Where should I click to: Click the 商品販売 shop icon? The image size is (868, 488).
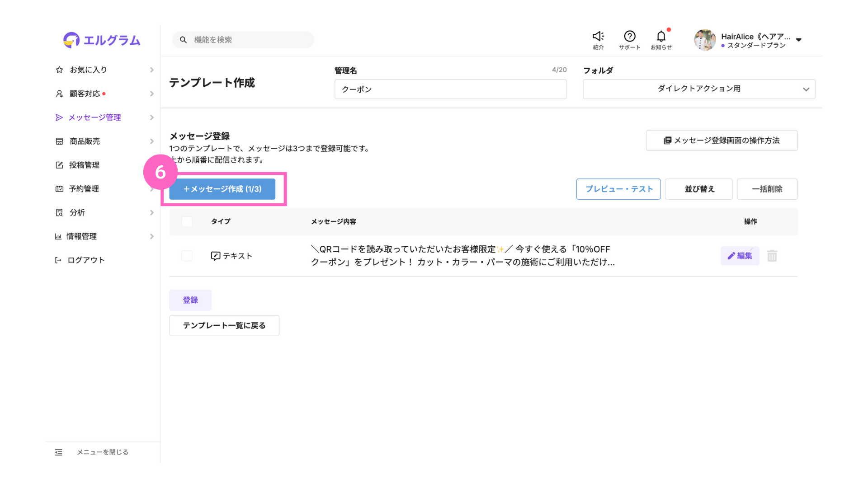coord(59,141)
